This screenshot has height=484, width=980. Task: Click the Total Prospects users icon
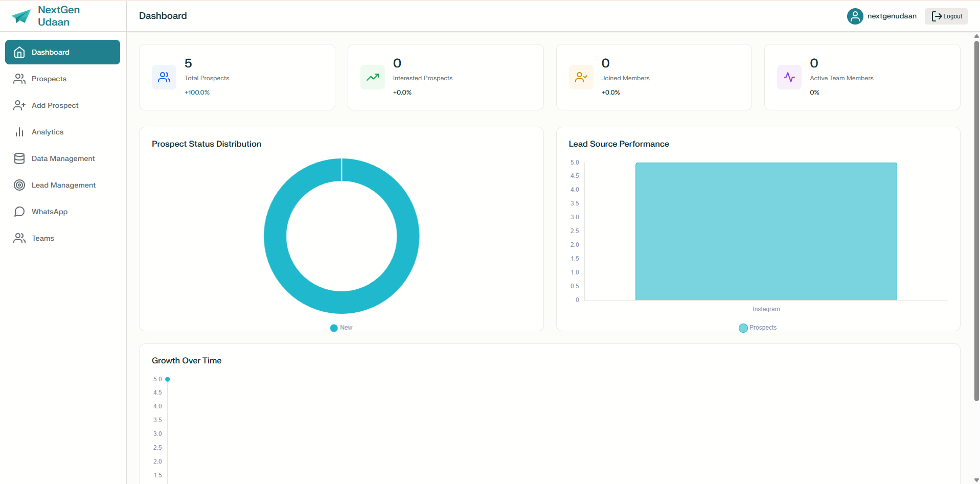164,77
